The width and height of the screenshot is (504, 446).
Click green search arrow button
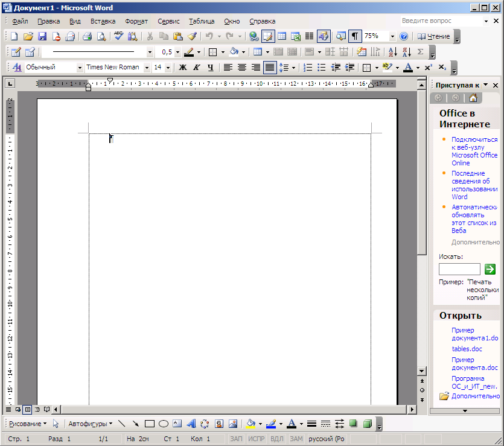(490, 269)
